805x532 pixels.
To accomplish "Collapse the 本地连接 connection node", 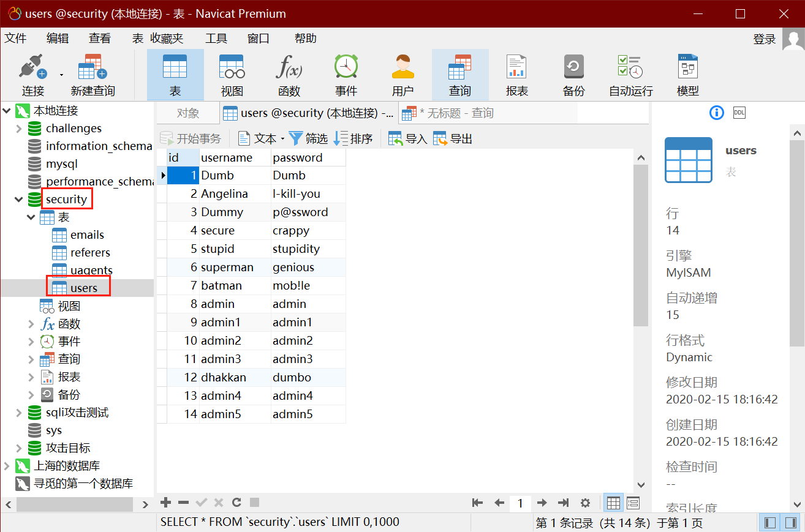I will coord(7,111).
